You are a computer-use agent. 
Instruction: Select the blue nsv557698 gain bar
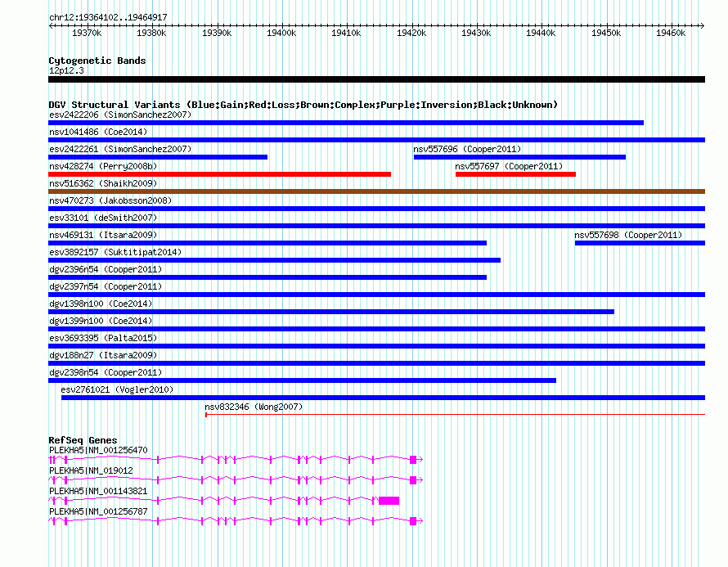(640, 243)
